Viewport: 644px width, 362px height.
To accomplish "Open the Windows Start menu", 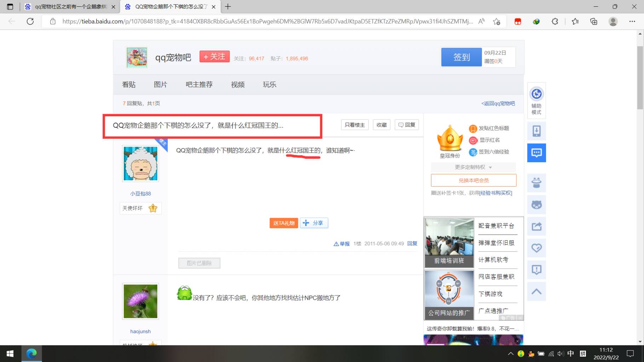I will [x=10, y=354].
